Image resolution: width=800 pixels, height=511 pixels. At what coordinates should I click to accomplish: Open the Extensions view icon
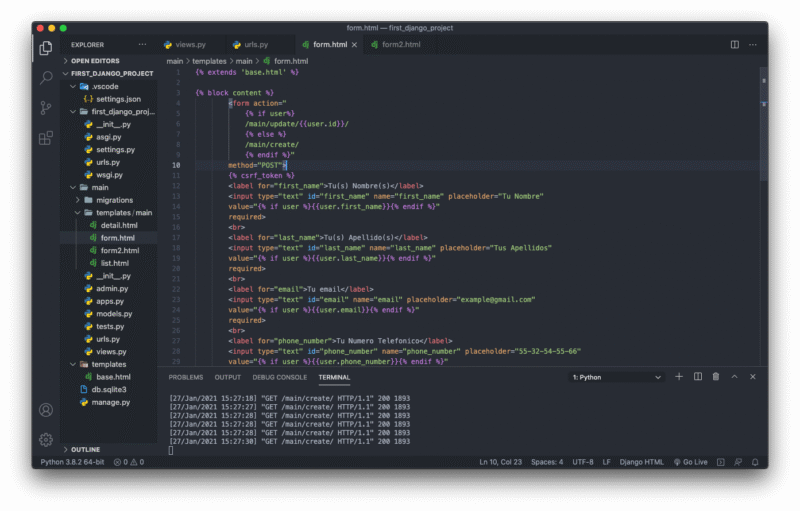pyautogui.click(x=46, y=137)
